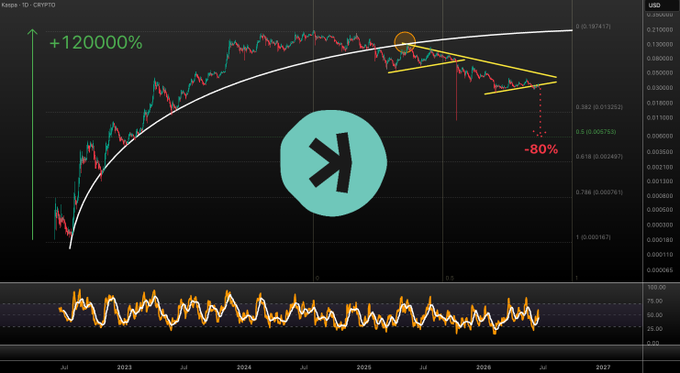The image size is (680, 373).
Task: Click 0.000180 on the price axis
Action: pyautogui.click(x=660, y=240)
